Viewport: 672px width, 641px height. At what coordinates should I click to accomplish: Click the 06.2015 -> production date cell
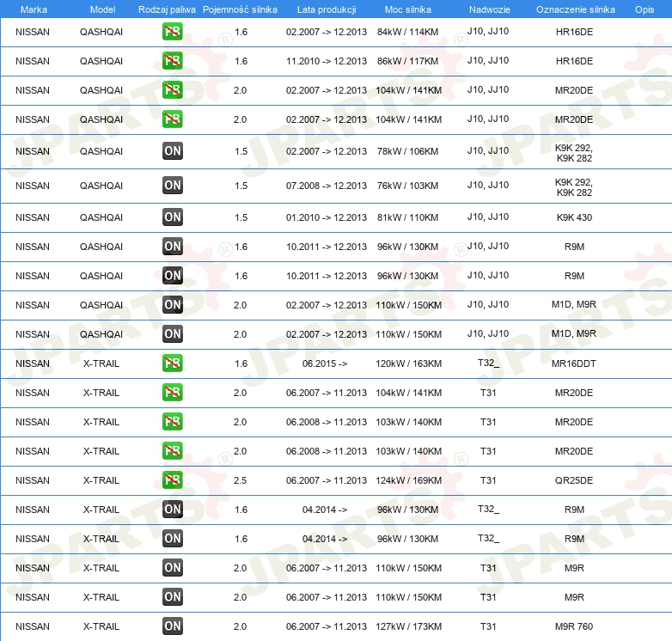point(325,363)
